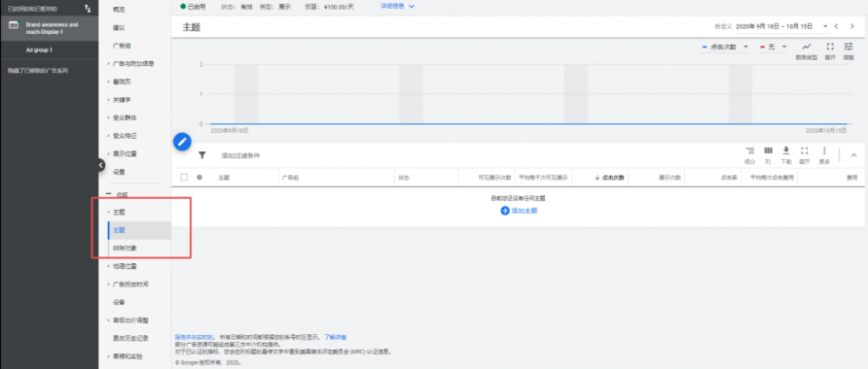The image size is (868, 369).
Task: Collapse the table toolbar with up chevron
Action: [852, 155]
